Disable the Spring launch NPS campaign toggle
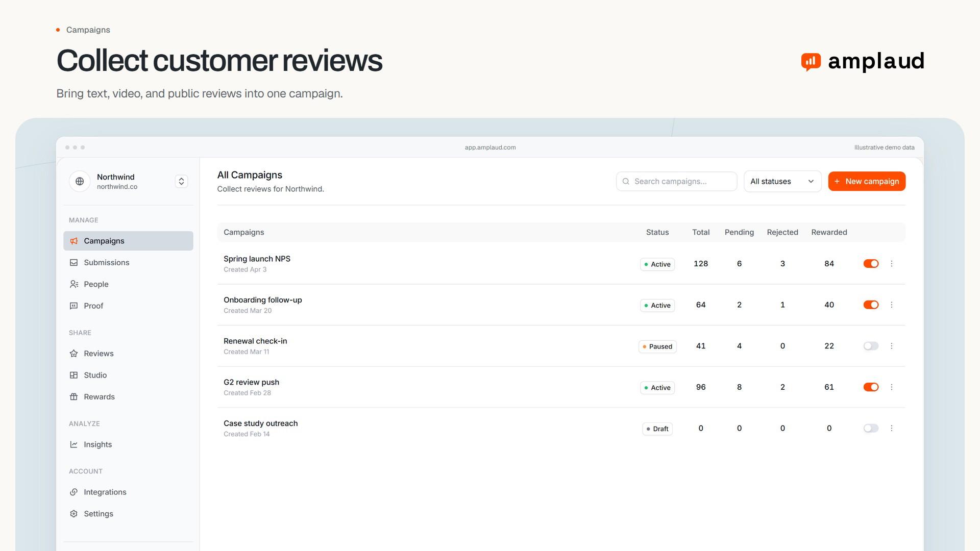Viewport: 980px width, 551px height. tap(871, 264)
